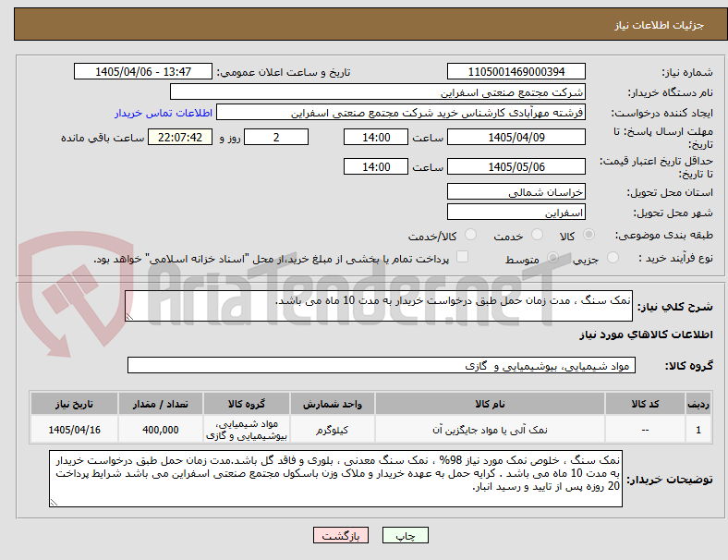Select the خدمت radio button
This screenshot has height=560, width=728.
point(537,235)
